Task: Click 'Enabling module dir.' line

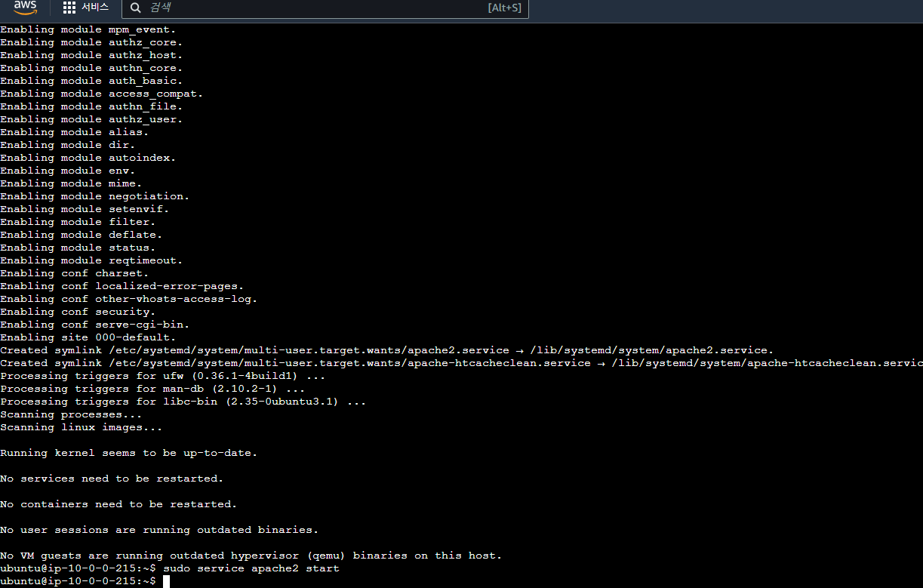Action: (x=68, y=145)
